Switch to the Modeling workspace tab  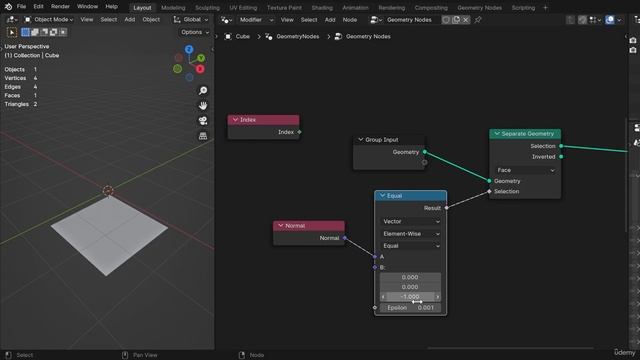(x=173, y=7)
